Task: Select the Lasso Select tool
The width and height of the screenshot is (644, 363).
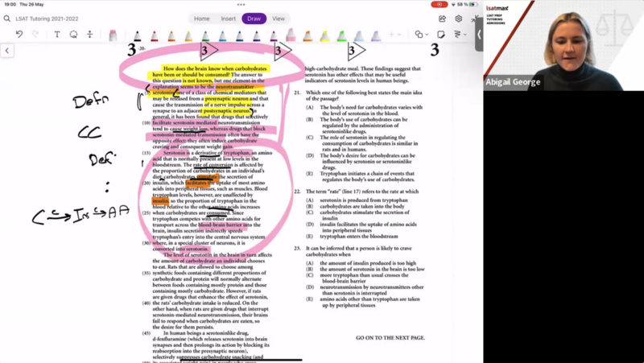Action: tap(73, 35)
